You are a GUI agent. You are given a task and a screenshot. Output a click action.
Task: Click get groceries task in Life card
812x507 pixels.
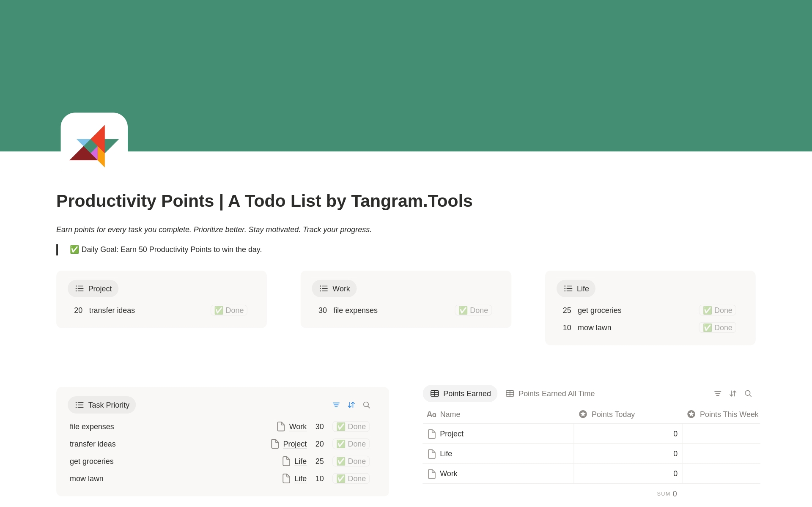(599, 310)
